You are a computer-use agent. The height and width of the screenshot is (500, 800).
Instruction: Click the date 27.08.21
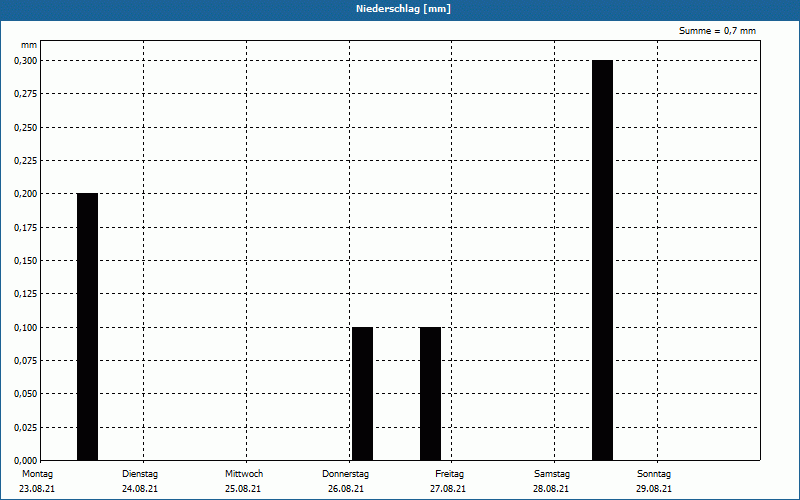[x=447, y=489]
